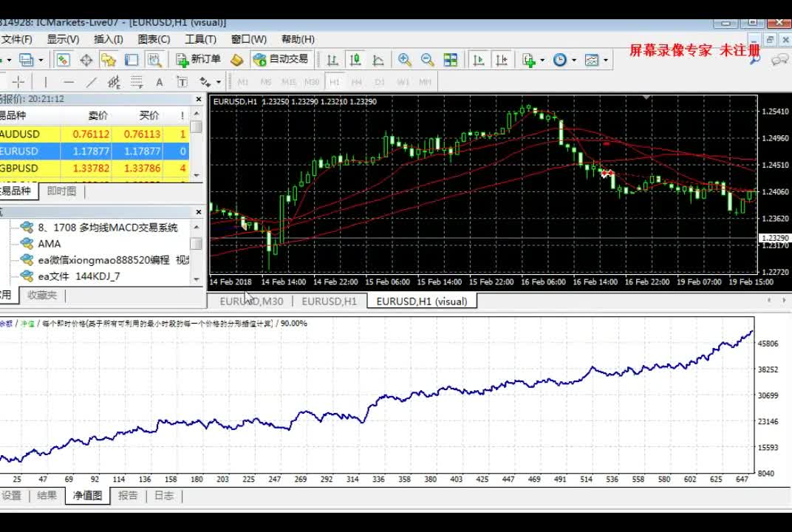Click the 新订单 new order button
This screenshot has height=532, width=792.
(x=198, y=60)
